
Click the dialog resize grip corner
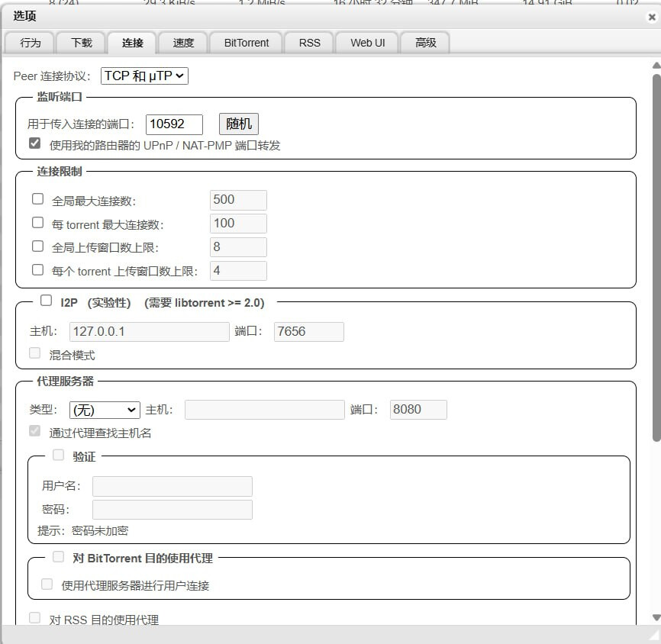pos(655,636)
